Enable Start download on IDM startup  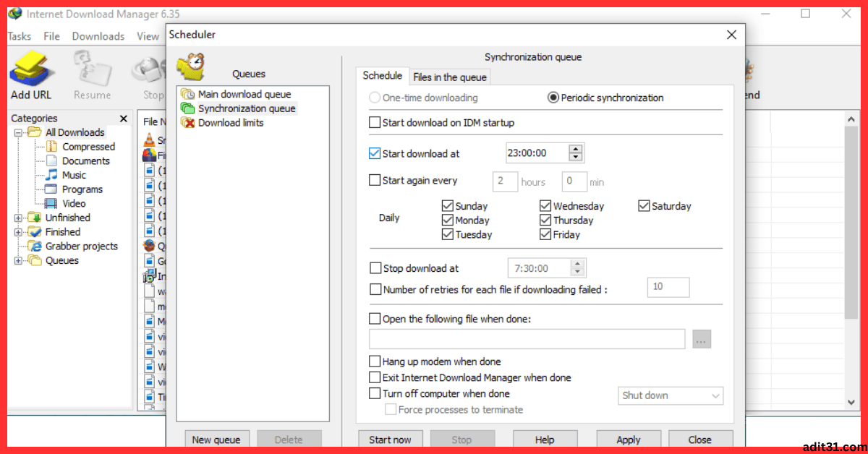click(x=375, y=123)
